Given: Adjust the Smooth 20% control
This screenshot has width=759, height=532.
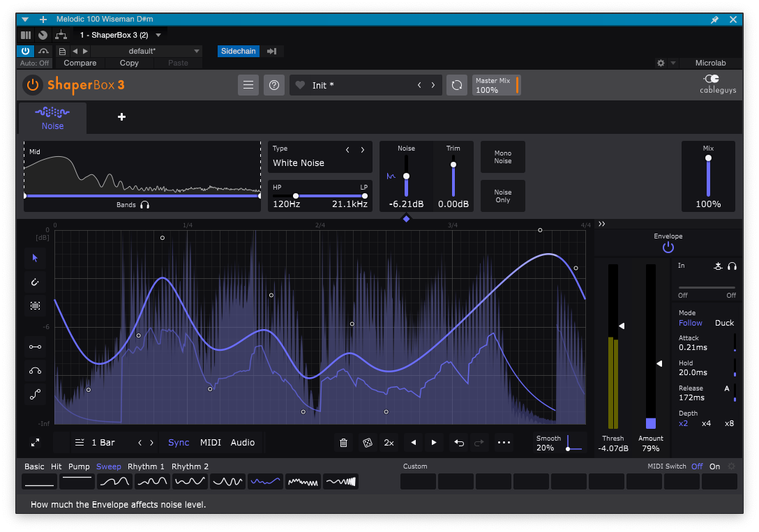Looking at the screenshot, I should pyautogui.click(x=559, y=443).
